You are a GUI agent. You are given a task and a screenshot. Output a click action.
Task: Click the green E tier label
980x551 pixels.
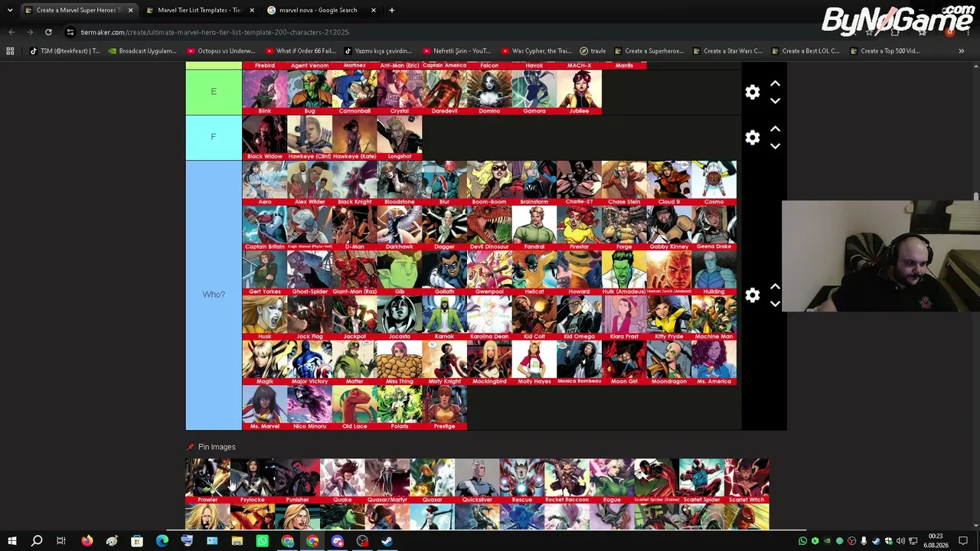[x=214, y=92]
